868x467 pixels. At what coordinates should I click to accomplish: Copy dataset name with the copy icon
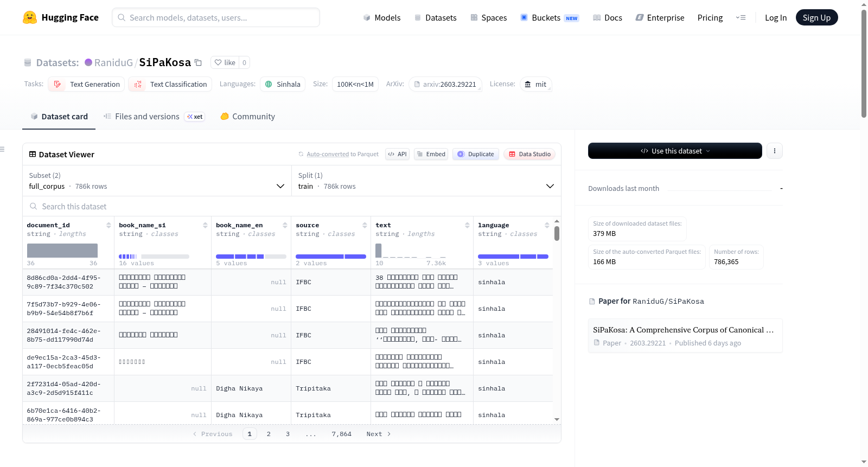click(x=199, y=62)
